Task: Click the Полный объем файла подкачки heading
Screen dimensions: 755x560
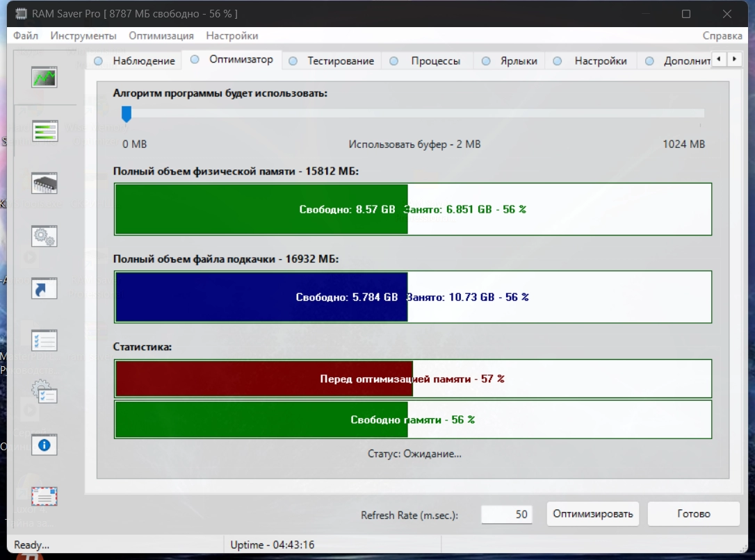Action: click(x=226, y=259)
